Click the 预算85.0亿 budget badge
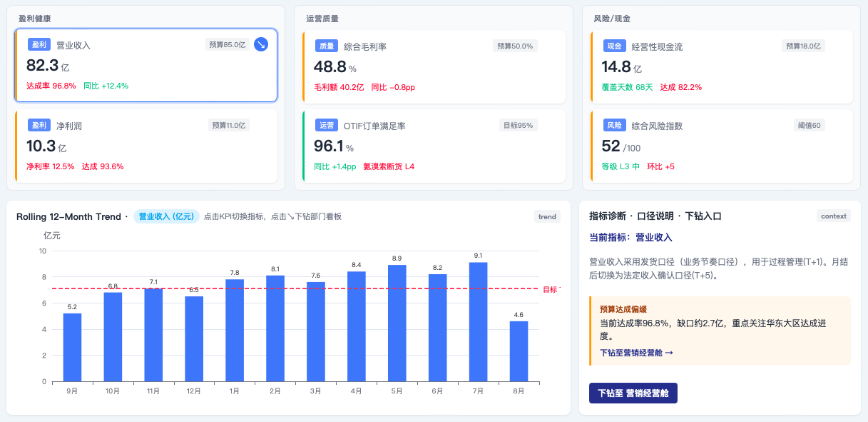The image size is (868, 422). pyautogui.click(x=228, y=44)
